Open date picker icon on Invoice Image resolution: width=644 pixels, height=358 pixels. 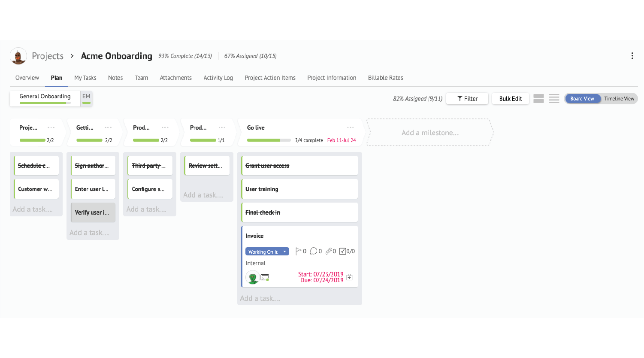coord(350,277)
